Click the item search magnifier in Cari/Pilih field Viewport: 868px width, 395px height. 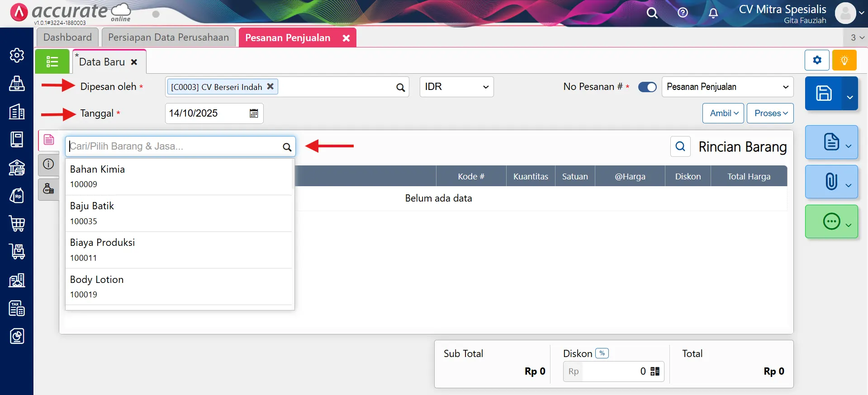pyautogui.click(x=287, y=147)
